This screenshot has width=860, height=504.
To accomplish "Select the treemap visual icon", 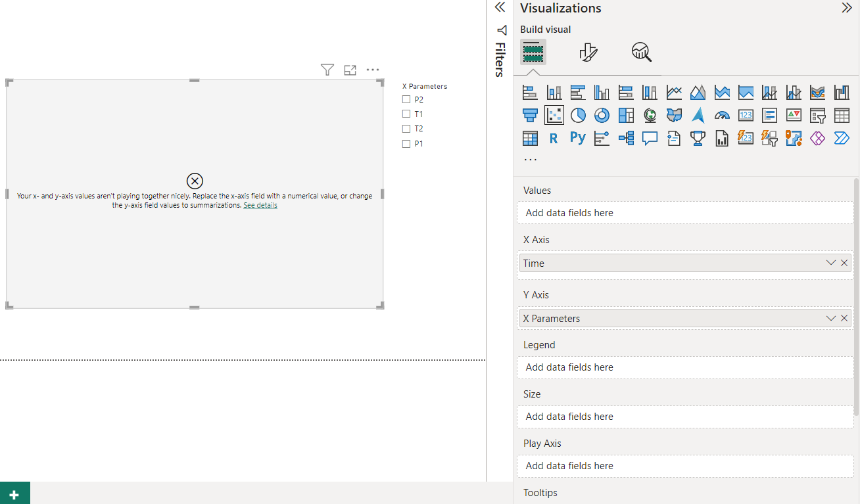I will (x=626, y=115).
